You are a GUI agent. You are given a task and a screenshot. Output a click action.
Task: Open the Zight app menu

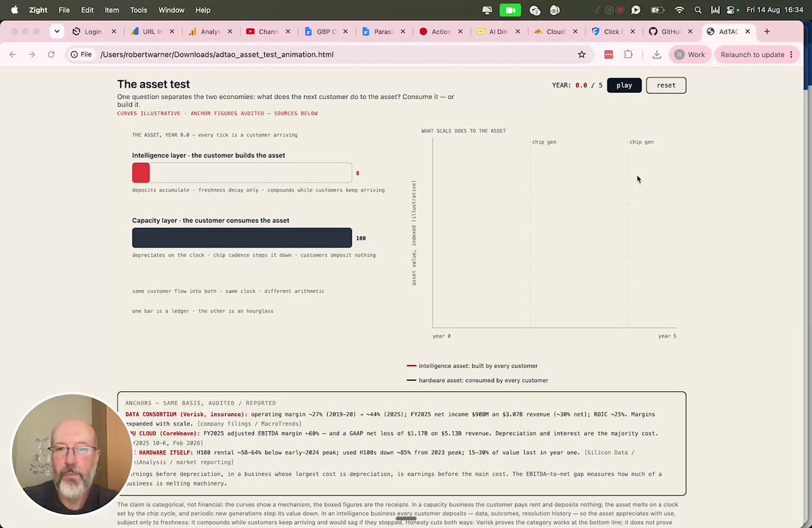pos(38,10)
